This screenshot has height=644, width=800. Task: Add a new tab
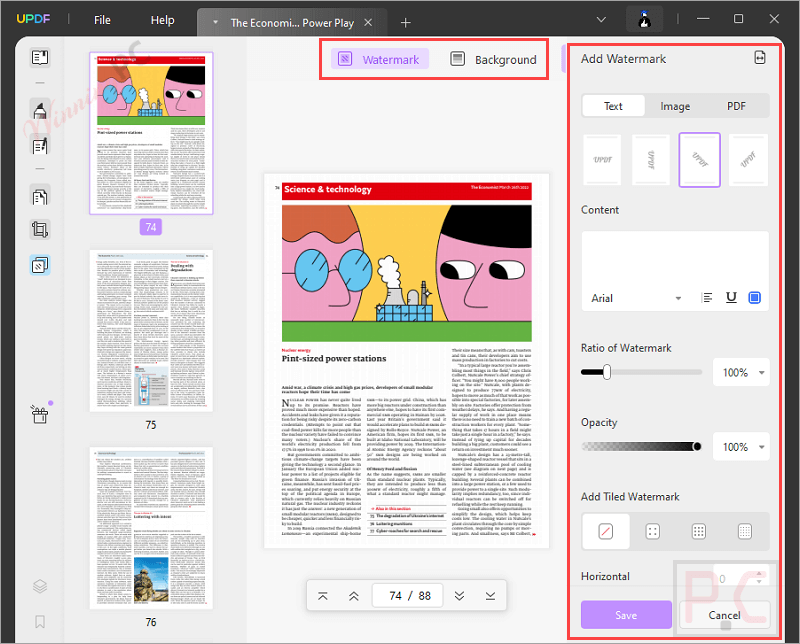coord(406,22)
